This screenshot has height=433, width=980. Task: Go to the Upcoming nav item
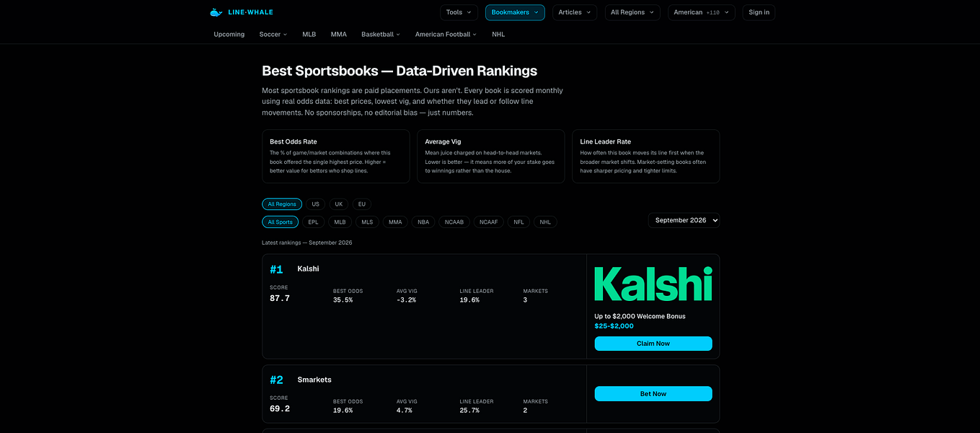[229, 34]
